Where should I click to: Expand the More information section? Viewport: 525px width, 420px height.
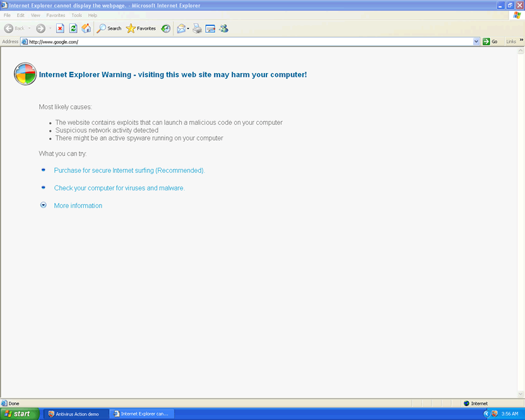78,206
